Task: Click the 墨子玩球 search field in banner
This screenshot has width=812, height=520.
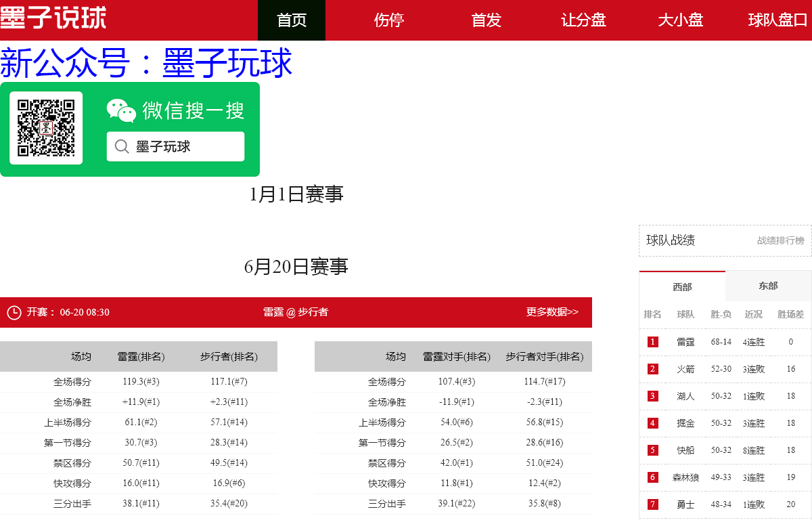Action: 175,146
